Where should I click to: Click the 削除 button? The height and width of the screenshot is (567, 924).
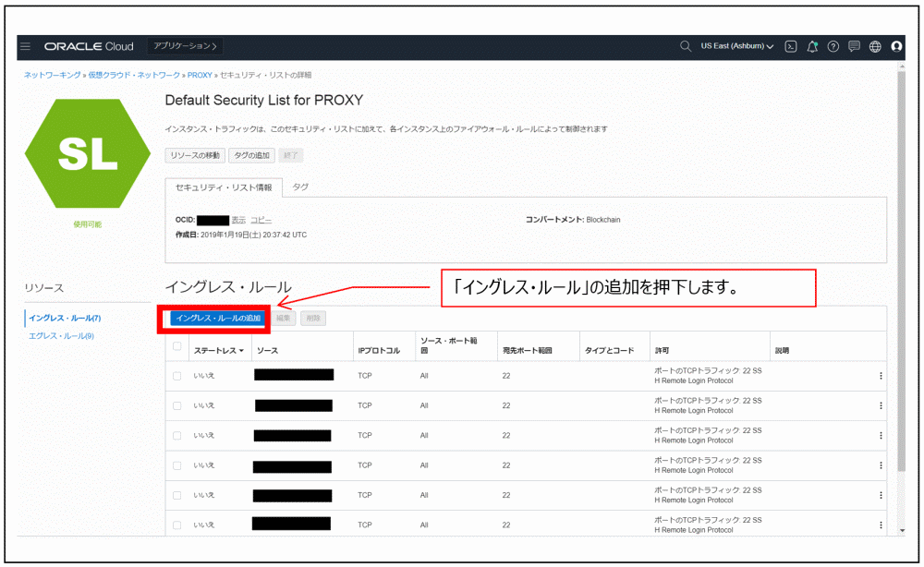pos(313,318)
